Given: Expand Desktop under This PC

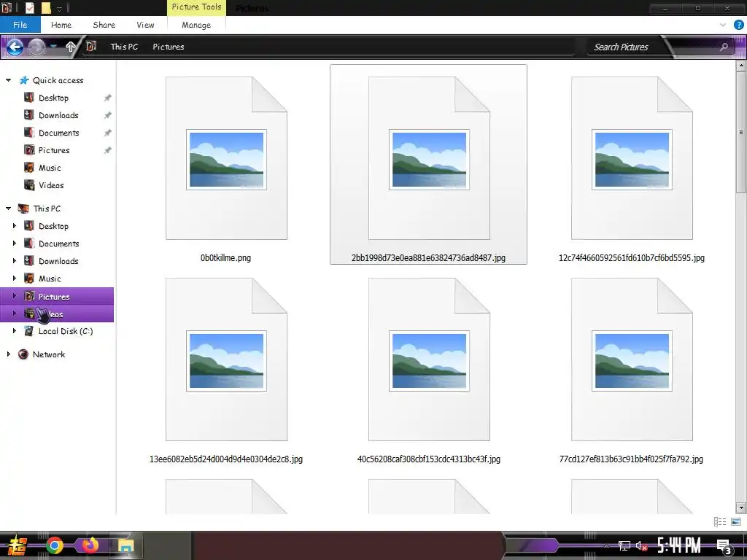Looking at the screenshot, I should (x=15, y=226).
